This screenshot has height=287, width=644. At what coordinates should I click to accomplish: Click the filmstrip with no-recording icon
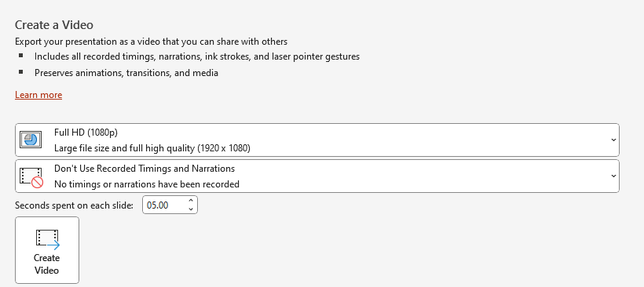click(x=31, y=177)
